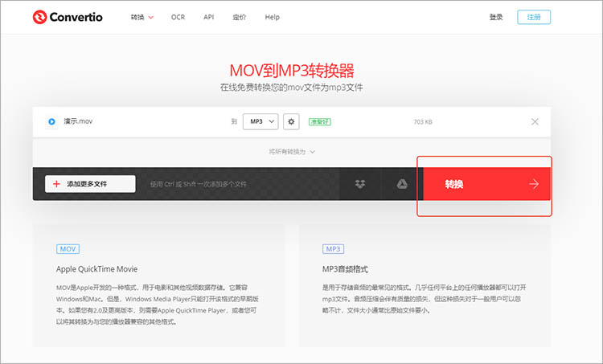Click the 添加更多文件 button
The width and height of the screenshot is (603, 364).
(90, 184)
